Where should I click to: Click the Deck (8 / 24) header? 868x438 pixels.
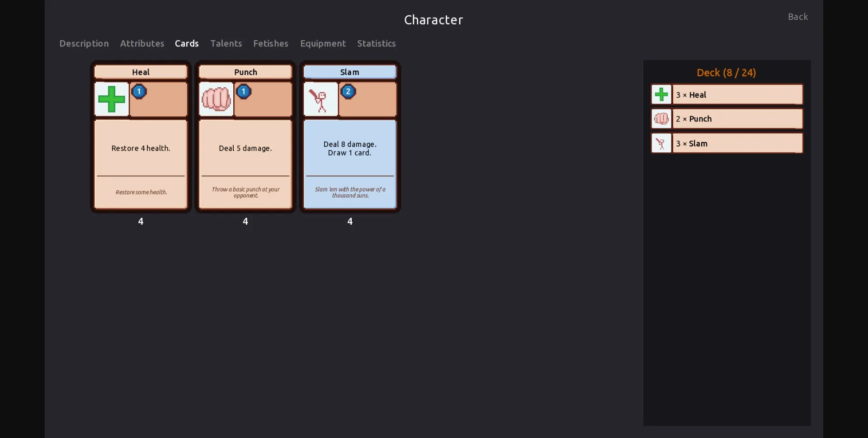tap(726, 72)
